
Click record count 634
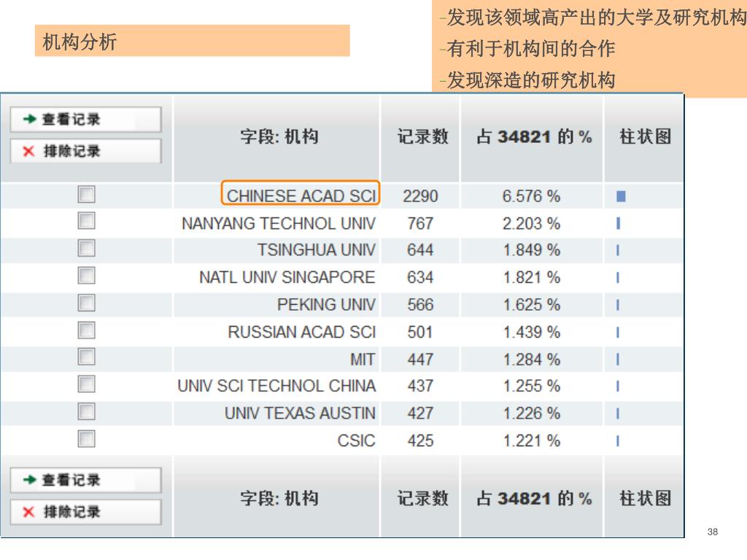coord(420,277)
